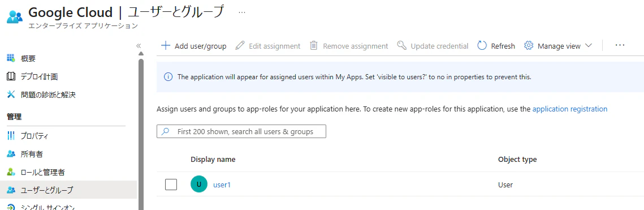Click the 管理 section heading
The width and height of the screenshot is (644, 210).
click(14, 117)
